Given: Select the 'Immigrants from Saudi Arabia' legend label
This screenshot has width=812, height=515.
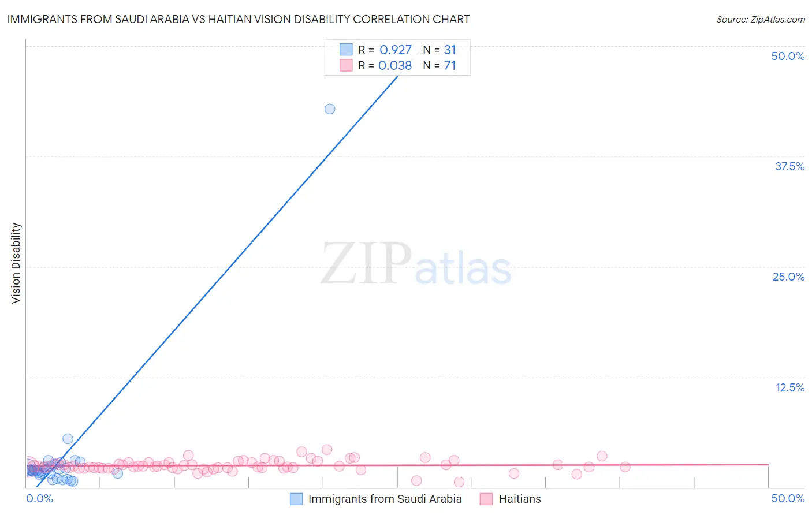Looking at the screenshot, I should [385, 499].
